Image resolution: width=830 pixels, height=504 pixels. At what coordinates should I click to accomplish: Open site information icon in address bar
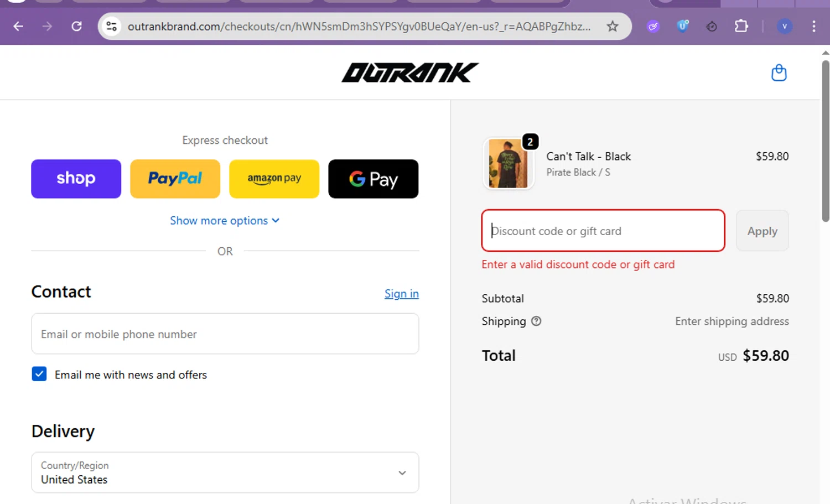112,26
